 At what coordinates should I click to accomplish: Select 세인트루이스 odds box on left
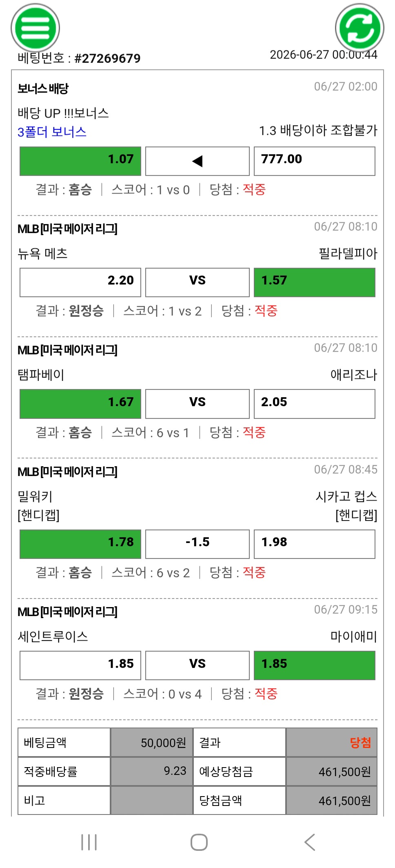(80, 665)
